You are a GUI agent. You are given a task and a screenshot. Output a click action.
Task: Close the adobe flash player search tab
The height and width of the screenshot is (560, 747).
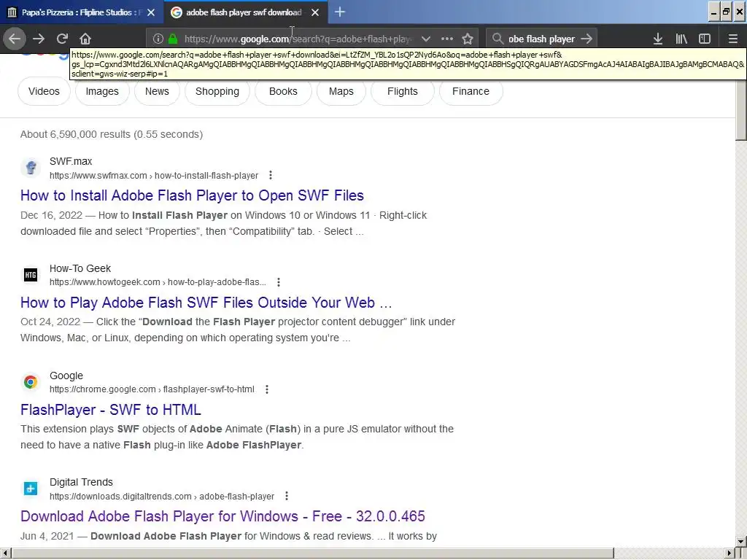315,12
